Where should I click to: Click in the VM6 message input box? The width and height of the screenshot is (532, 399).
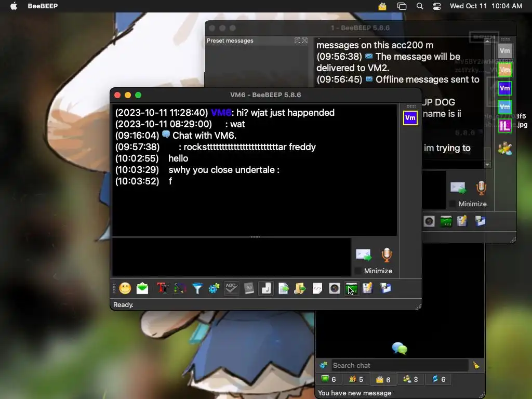point(231,257)
